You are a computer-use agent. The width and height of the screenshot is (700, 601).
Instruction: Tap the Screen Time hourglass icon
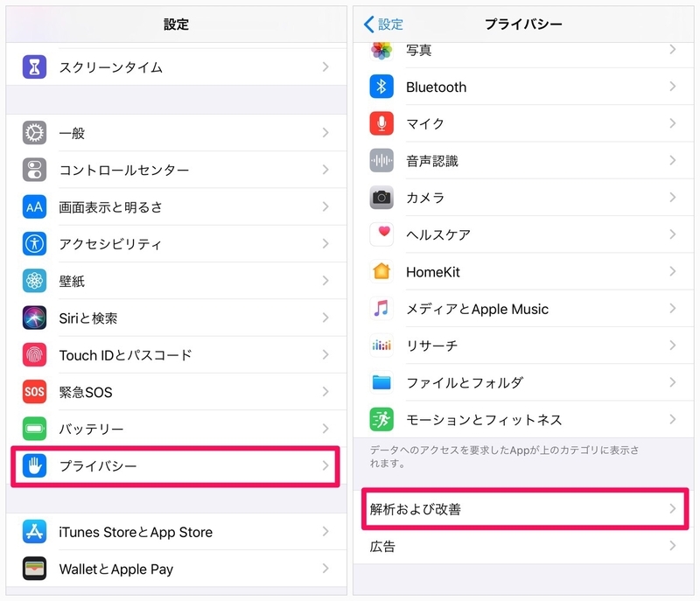coord(34,67)
